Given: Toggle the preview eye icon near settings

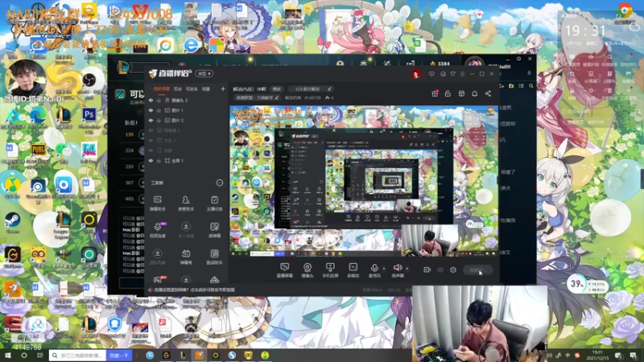Looking at the screenshot, I should coord(440,270).
